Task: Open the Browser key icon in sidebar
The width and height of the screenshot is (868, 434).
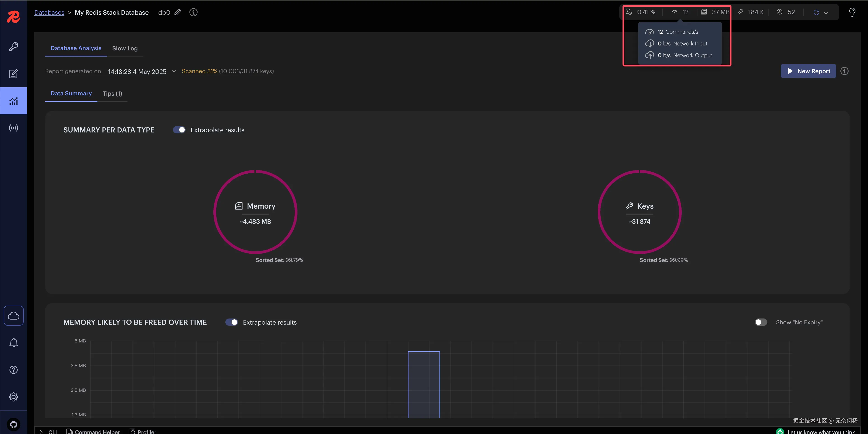Action: [x=14, y=46]
